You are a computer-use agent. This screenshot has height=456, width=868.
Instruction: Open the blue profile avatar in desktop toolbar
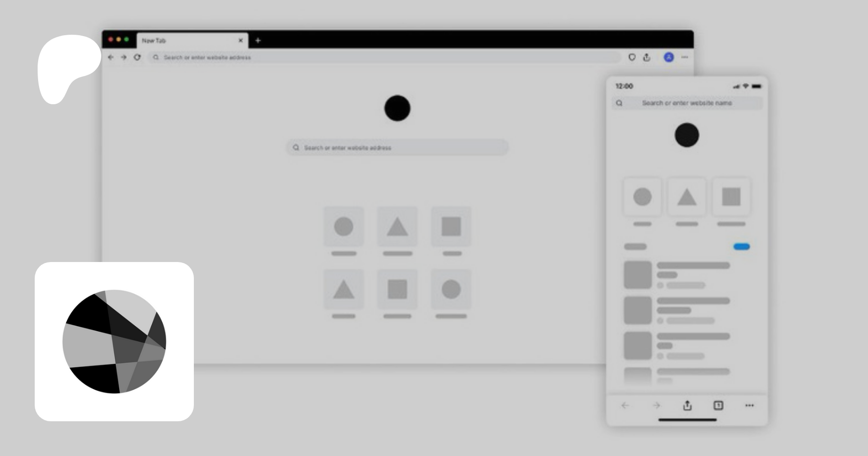pyautogui.click(x=668, y=57)
